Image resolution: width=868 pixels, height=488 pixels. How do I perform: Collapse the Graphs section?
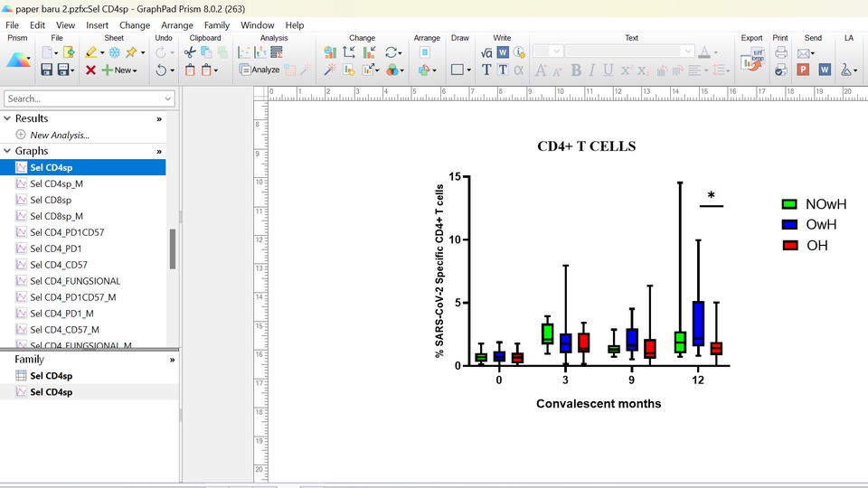point(8,151)
